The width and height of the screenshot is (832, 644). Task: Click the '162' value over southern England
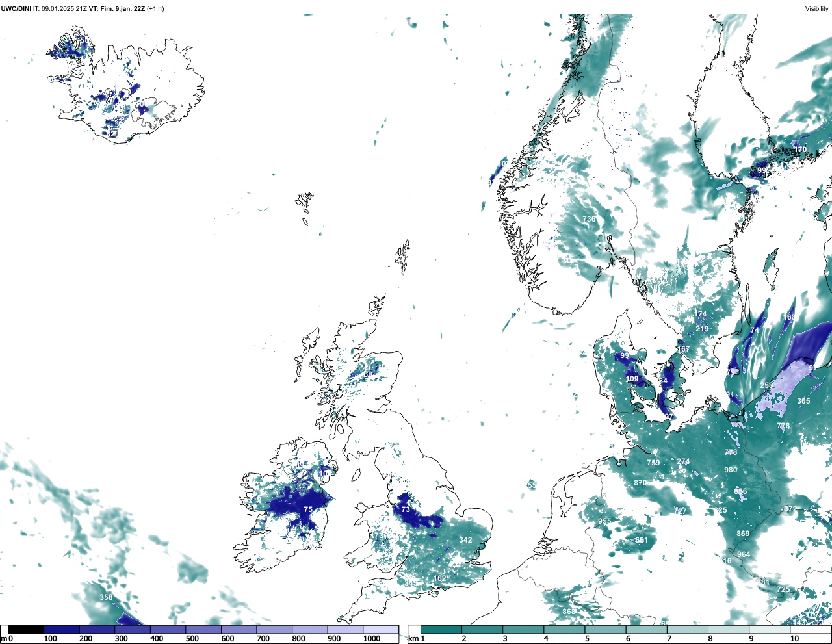tap(440, 578)
